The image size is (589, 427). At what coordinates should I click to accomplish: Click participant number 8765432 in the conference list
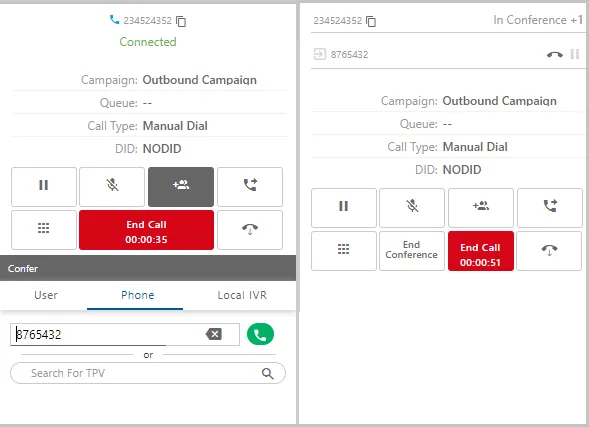[x=349, y=55]
